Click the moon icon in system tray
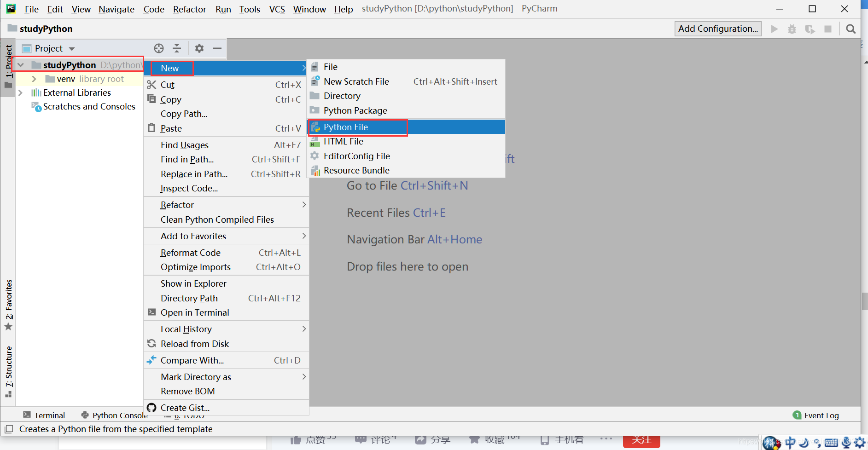This screenshot has width=868, height=450. coord(804,443)
